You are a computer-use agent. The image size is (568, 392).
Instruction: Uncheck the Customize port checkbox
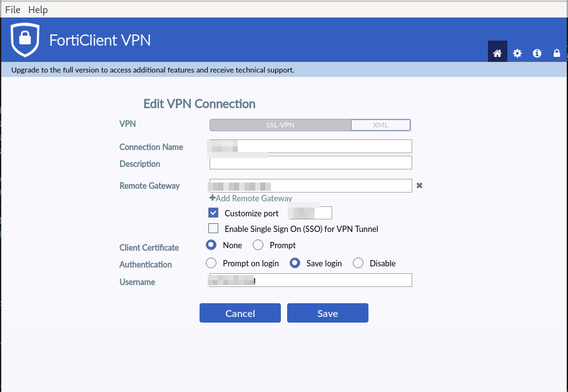pyautogui.click(x=213, y=213)
